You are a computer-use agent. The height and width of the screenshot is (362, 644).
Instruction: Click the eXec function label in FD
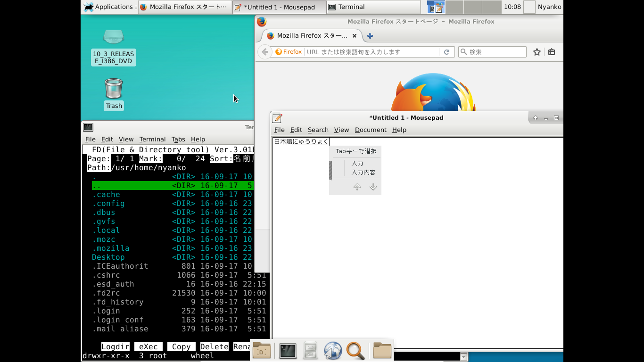tap(149, 347)
